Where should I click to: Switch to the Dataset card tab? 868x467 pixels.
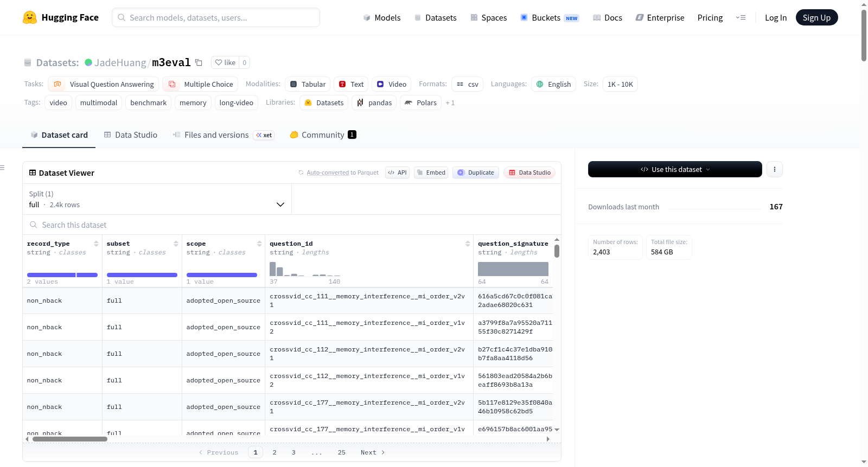pos(59,135)
